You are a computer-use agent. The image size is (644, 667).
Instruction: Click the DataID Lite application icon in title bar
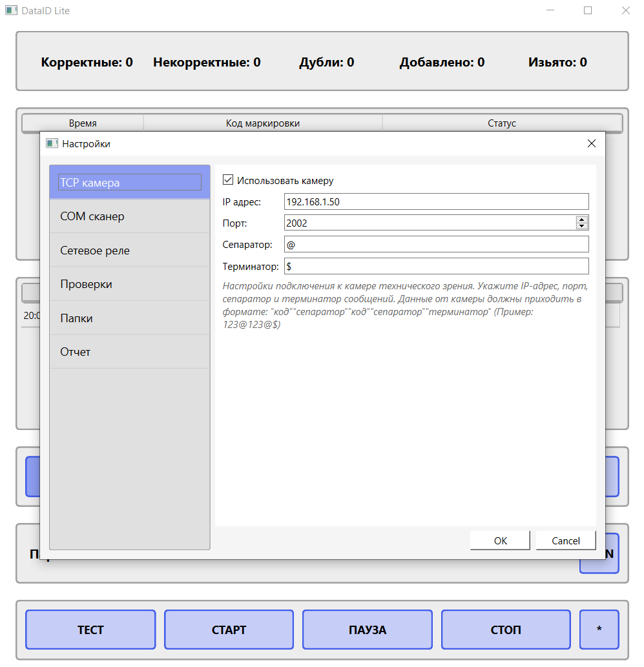(11, 10)
